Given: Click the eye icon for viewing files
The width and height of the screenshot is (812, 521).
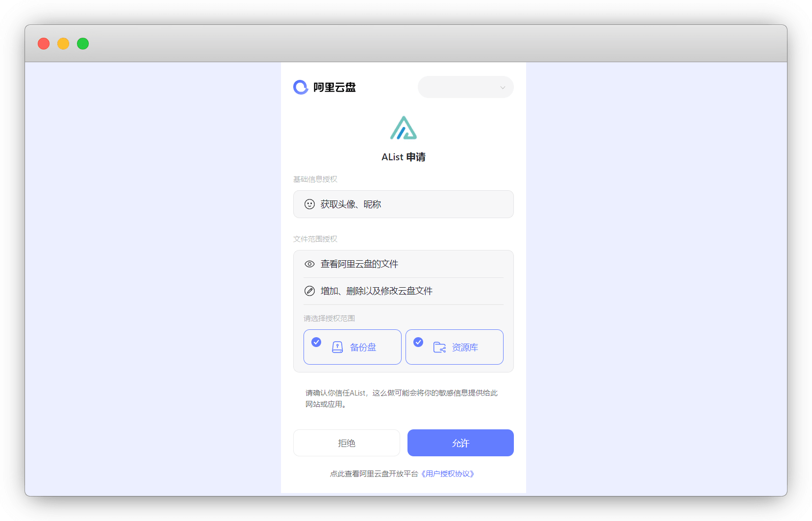Looking at the screenshot, I should 309,264.
